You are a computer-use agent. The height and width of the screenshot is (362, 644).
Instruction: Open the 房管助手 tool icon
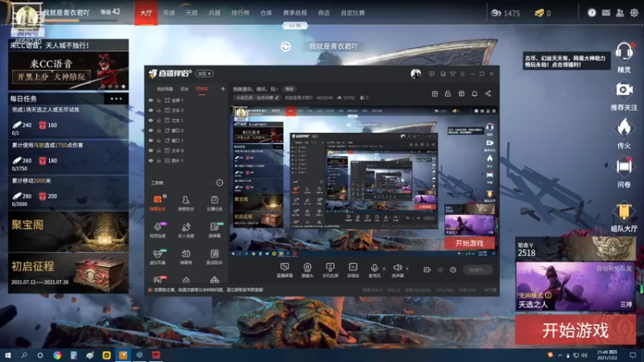coord(186,203)
